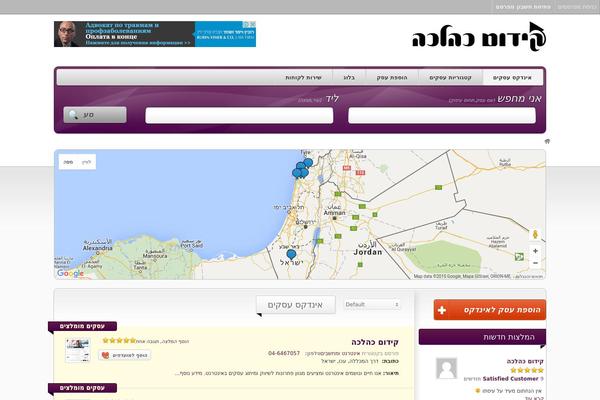Image resolution: width=600 pixels, height=400 pixels.
Task: Open the Russian lawyer banner advertisement
Action: coord(155,34)
